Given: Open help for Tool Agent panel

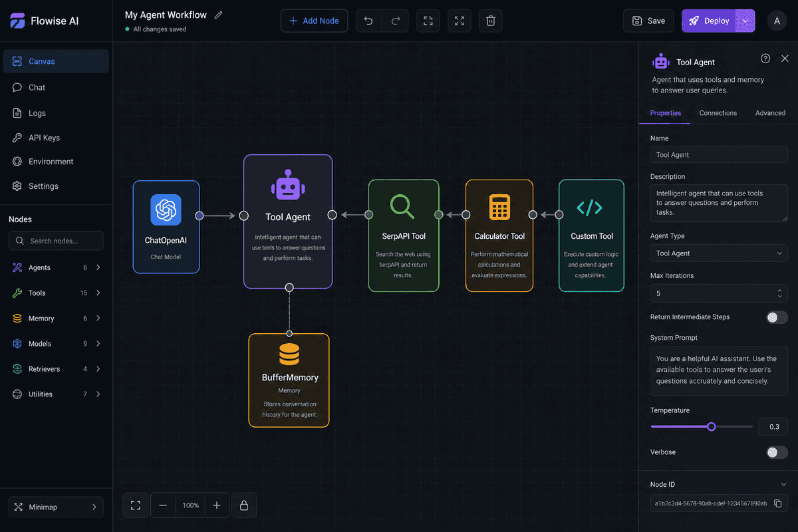Looking at the screenshot, I should pos(765,59).
